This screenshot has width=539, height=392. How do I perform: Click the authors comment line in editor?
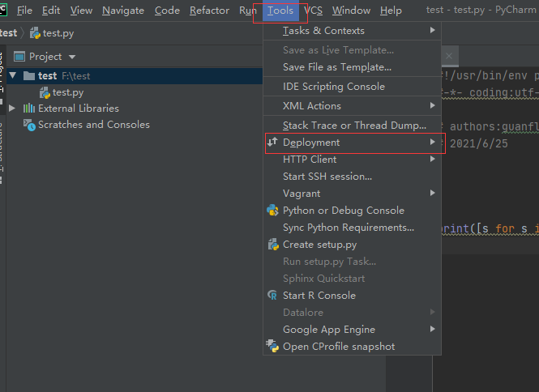point(494,127)
